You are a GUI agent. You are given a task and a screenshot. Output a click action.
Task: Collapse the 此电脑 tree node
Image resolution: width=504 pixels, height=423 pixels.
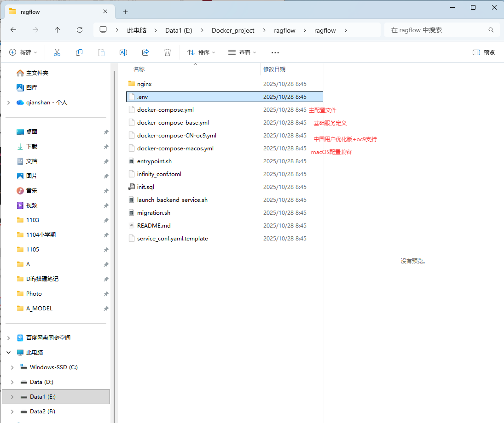tap(9, 353)
